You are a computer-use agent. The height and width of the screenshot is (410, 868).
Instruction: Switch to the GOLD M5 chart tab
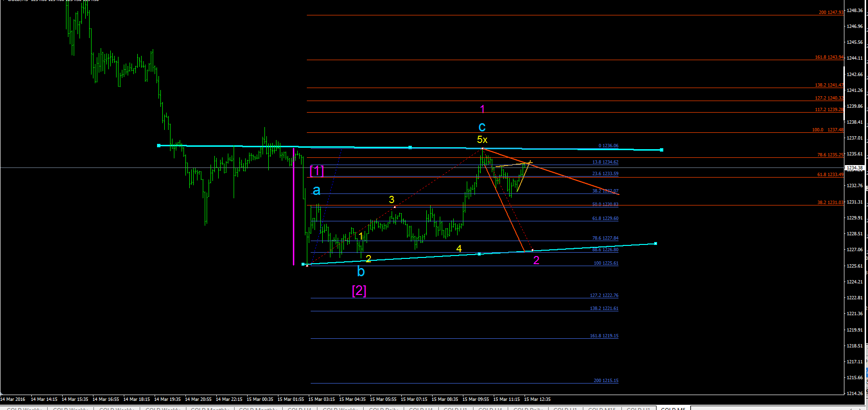click(673, 408)
